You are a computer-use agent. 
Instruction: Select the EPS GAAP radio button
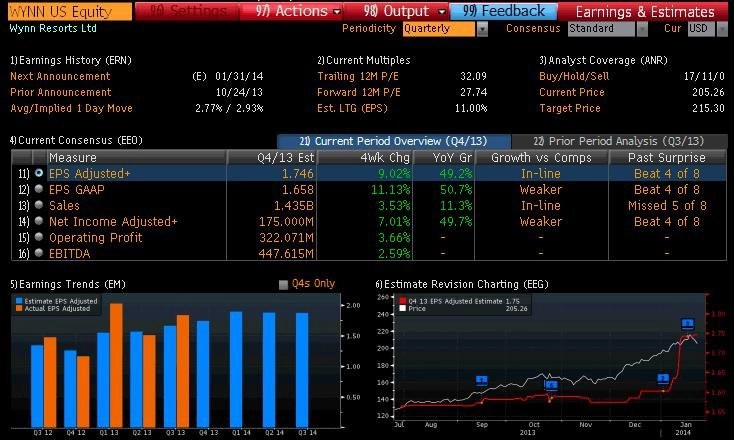(x=39, y=189)
